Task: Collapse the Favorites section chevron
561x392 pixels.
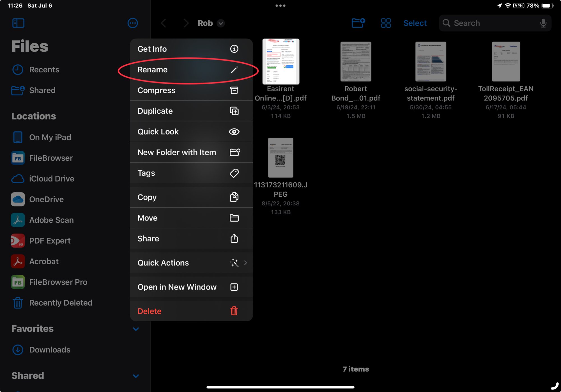Action: pyautogui.click(x=136, y=329)
